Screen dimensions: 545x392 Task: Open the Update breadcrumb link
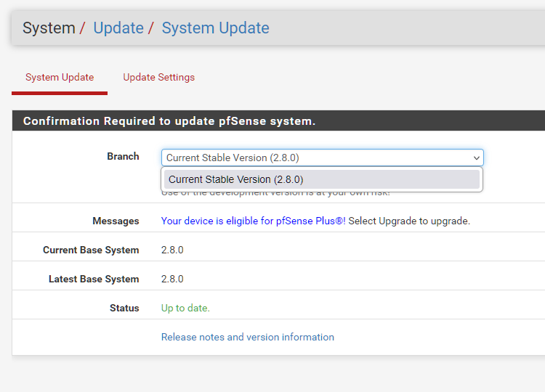tap(118, 28)
